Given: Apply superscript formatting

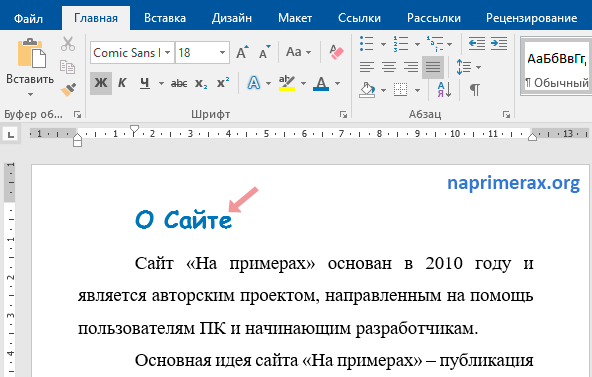Looking at the screenshot, I should pyautogui.click(x=223, y=83).
